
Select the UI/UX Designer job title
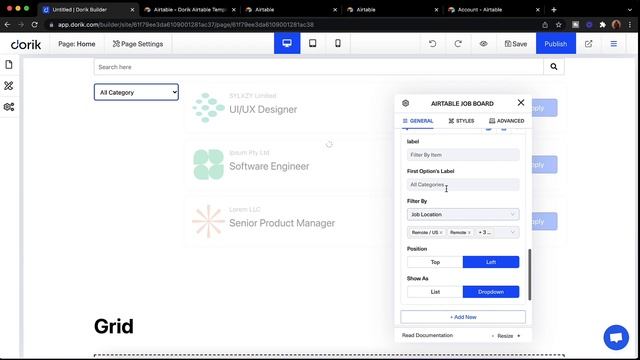coord(263,109)
